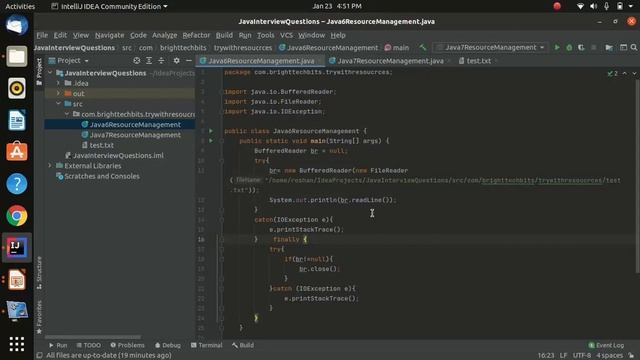Switch to Java7ResourceManagement.java tab
Viewport: 640px width, 360px height.
(x=390, y=61)
